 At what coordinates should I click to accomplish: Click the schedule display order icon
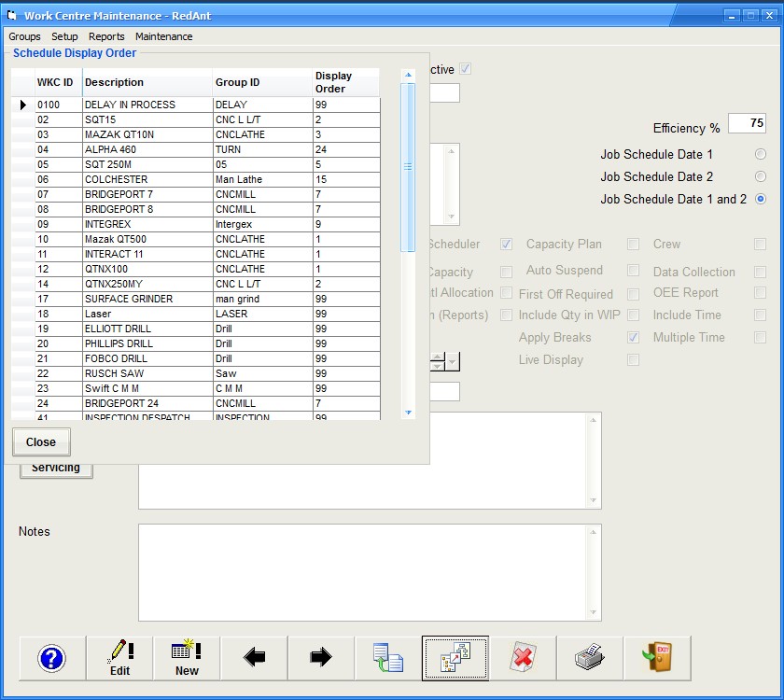click(x=455, y=658)
